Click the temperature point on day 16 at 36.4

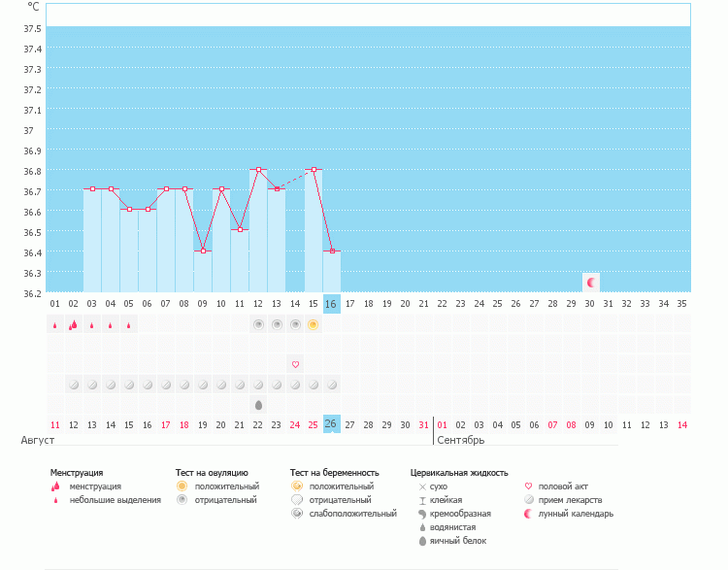332,251
